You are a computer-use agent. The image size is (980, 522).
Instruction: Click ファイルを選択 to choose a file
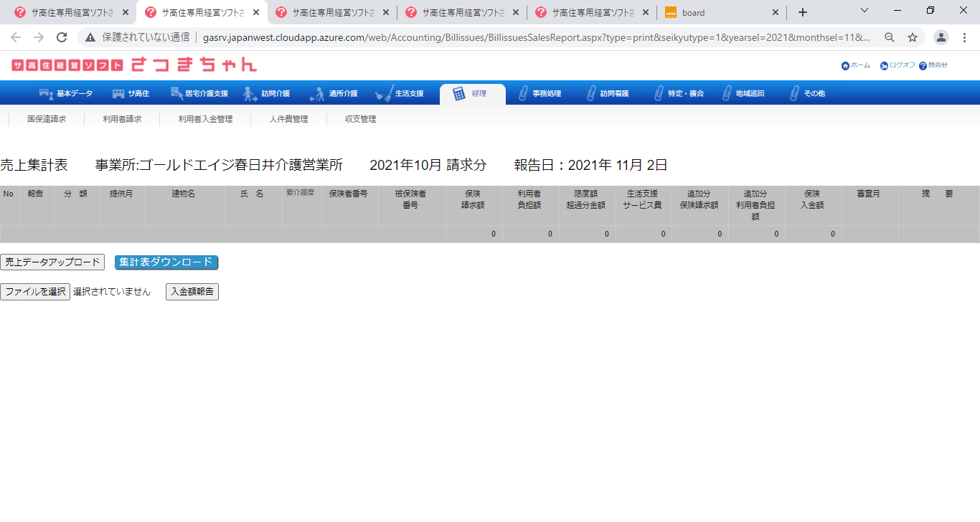point(35,292)
